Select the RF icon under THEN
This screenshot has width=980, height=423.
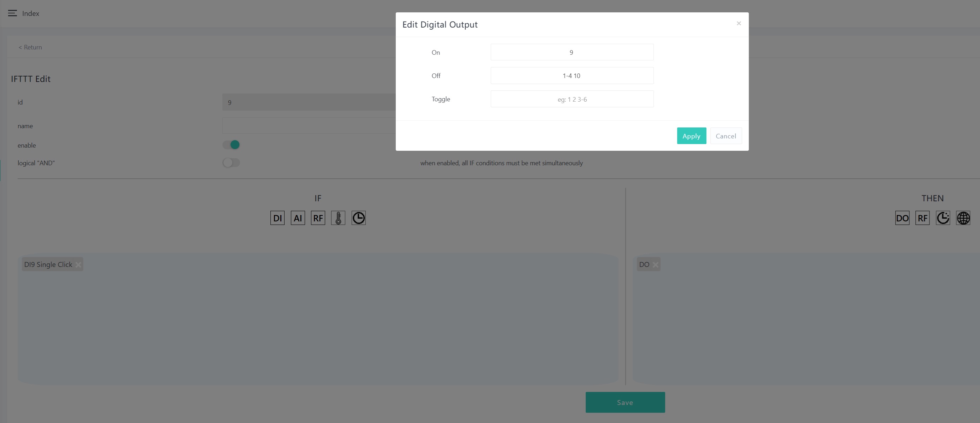[x=922, y=218]
